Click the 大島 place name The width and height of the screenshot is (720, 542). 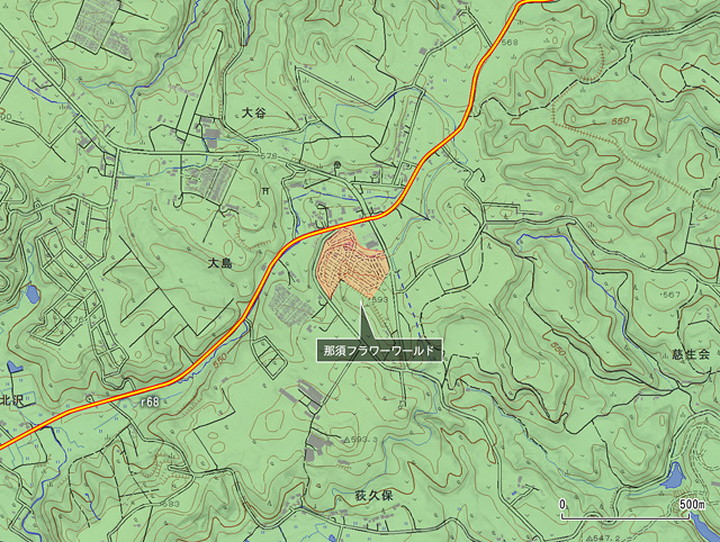220,263
